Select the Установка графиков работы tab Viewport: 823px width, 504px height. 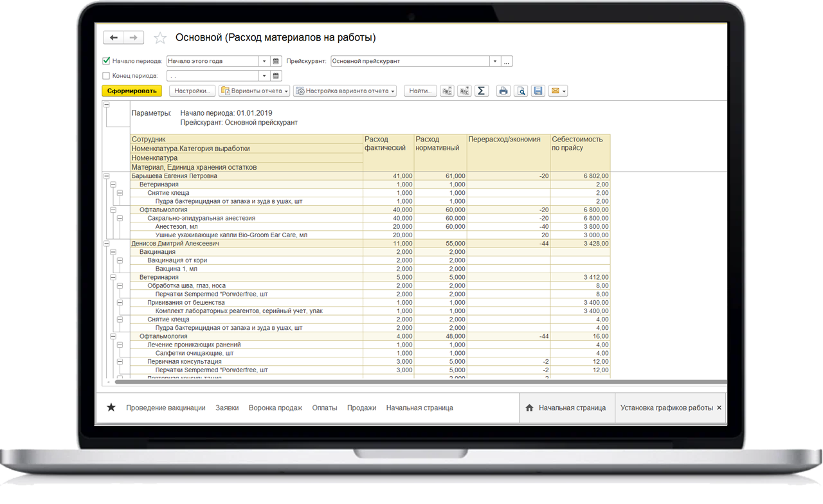[x=666, y=408]
